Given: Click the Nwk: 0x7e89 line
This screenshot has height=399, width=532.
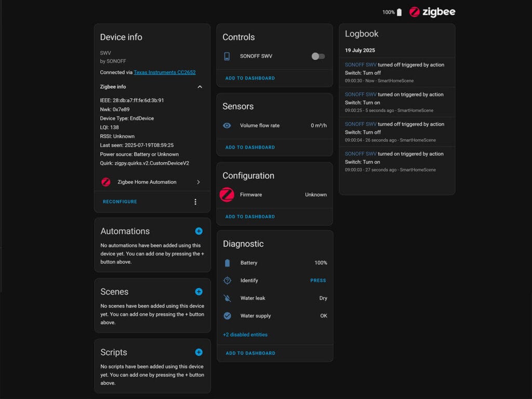Looking at the screenshot, I should point(115,110).
